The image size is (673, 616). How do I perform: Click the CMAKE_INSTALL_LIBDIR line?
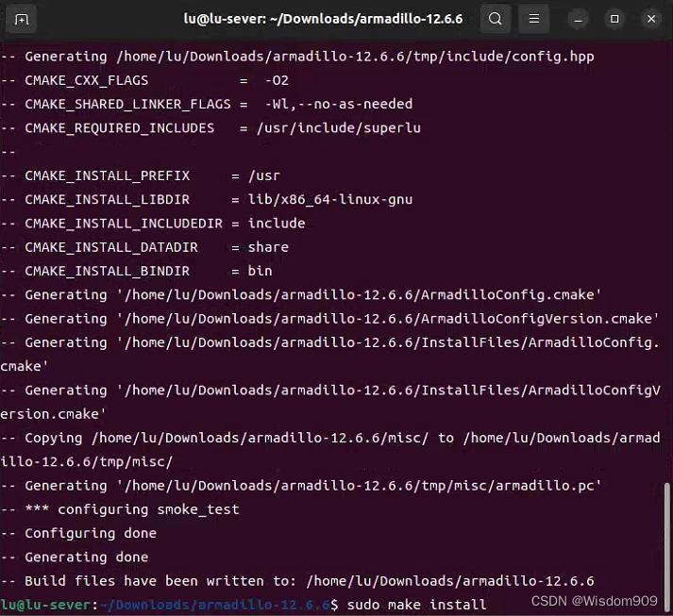[207, 199]
